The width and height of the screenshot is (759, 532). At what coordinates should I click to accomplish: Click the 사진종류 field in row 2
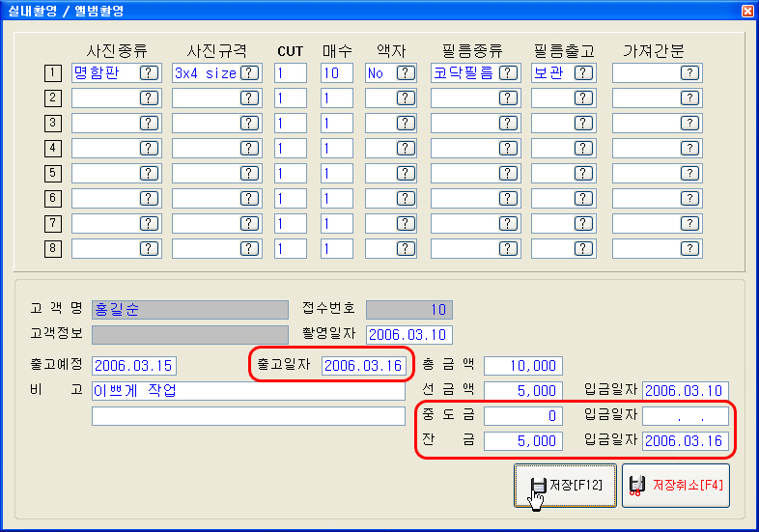(x=117, y=98)
